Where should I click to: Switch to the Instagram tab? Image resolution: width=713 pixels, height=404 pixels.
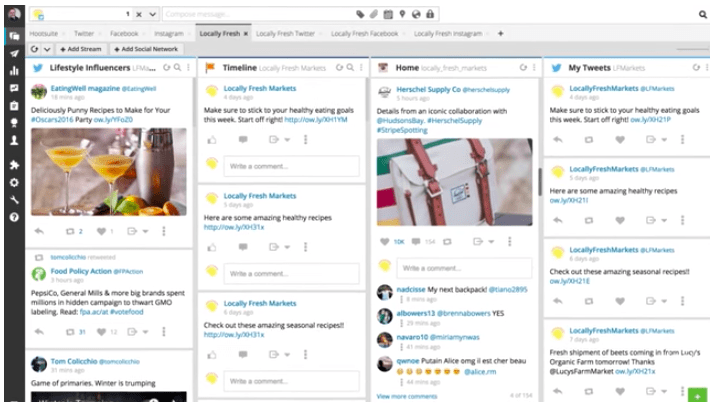tap(169, 33)
